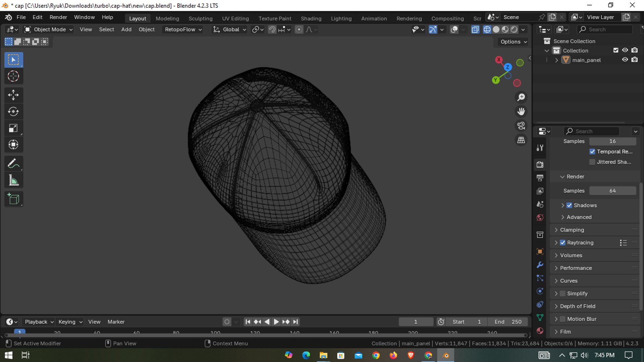Choose the Annotate pencil tool
Viewport: 644px width, 362px height.
click(13, 164)
